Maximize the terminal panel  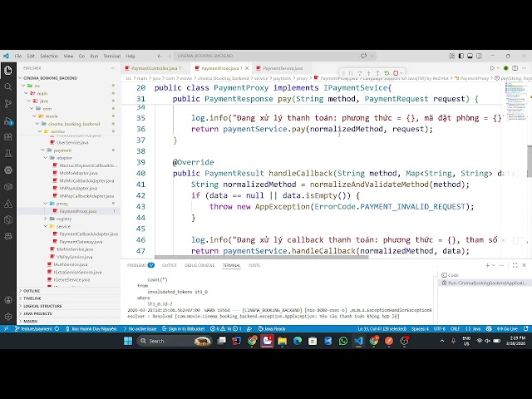515,265
